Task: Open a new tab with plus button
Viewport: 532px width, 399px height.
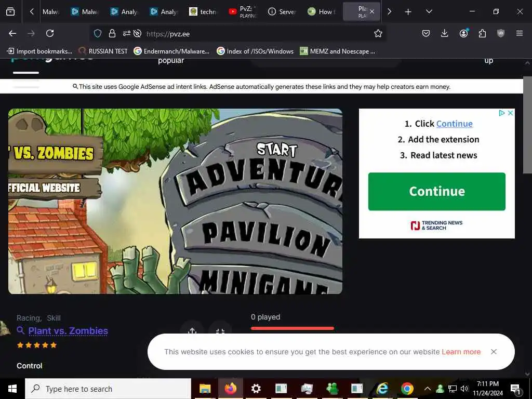Action: 408,12
